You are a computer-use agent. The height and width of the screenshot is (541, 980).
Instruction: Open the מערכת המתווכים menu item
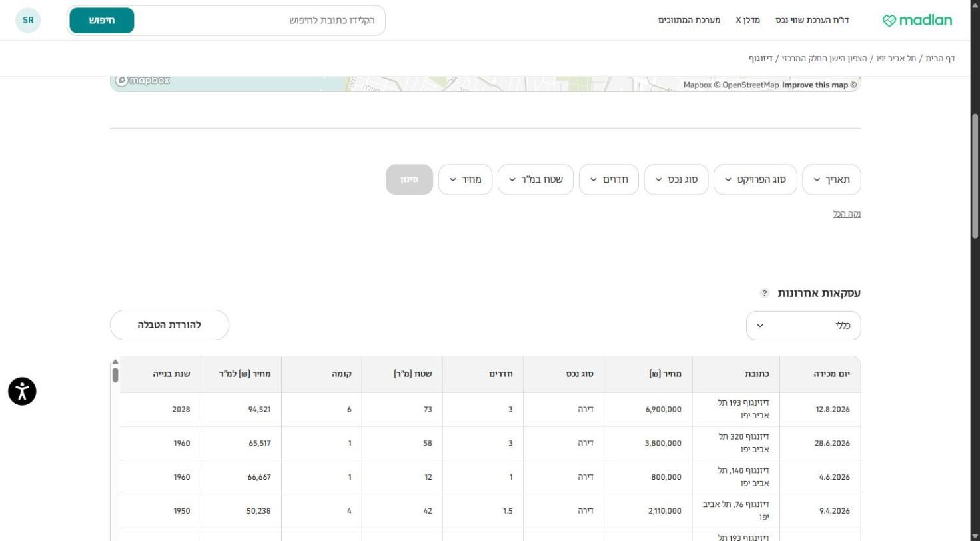click(689, 20)
